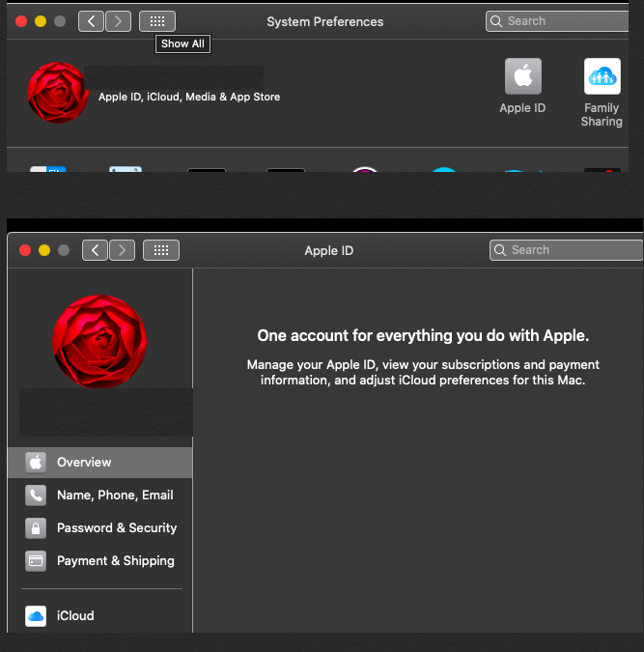Click the lock icon beside Password & Security

tap(36, 528)
